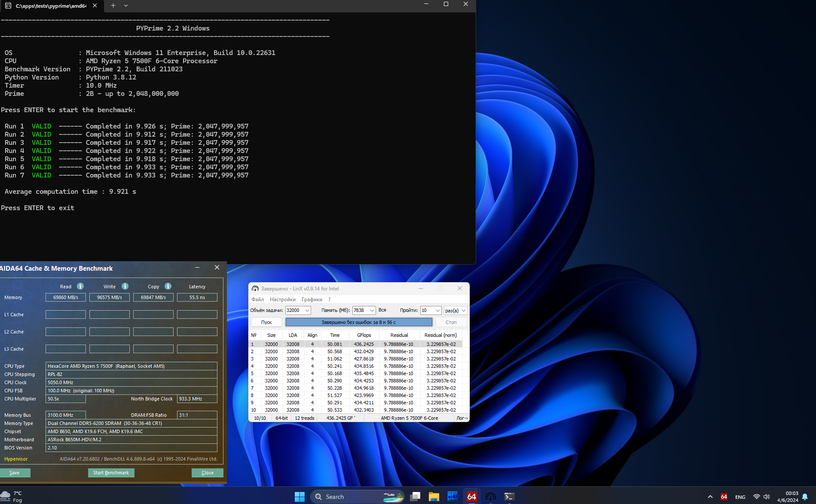Screen dimensions: 816x504
Task: Expand the problem size dropdown showing 32000
Action: [x=307, y=311]
